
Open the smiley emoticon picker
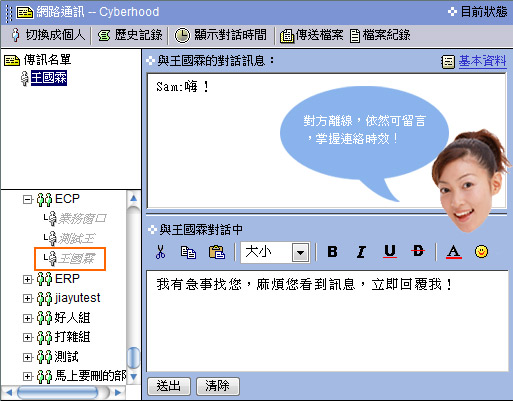pyautogui.click(x=481, y=251)
